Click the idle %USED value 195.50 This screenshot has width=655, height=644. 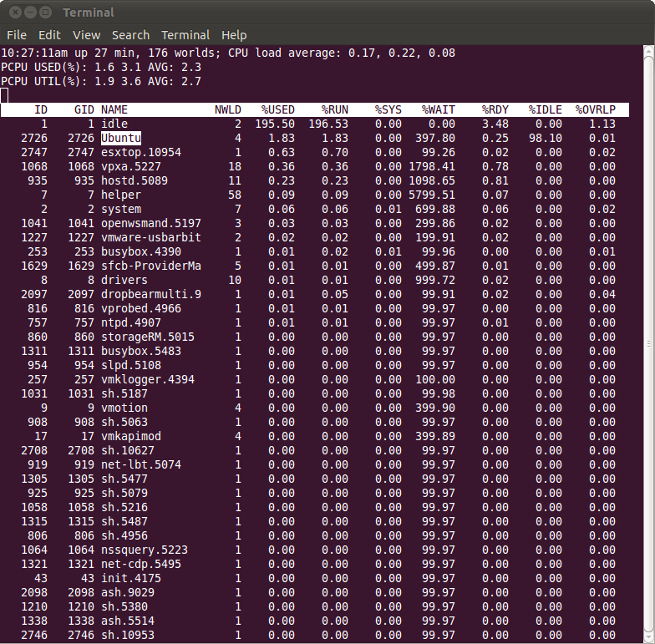[x=275, y=124]
